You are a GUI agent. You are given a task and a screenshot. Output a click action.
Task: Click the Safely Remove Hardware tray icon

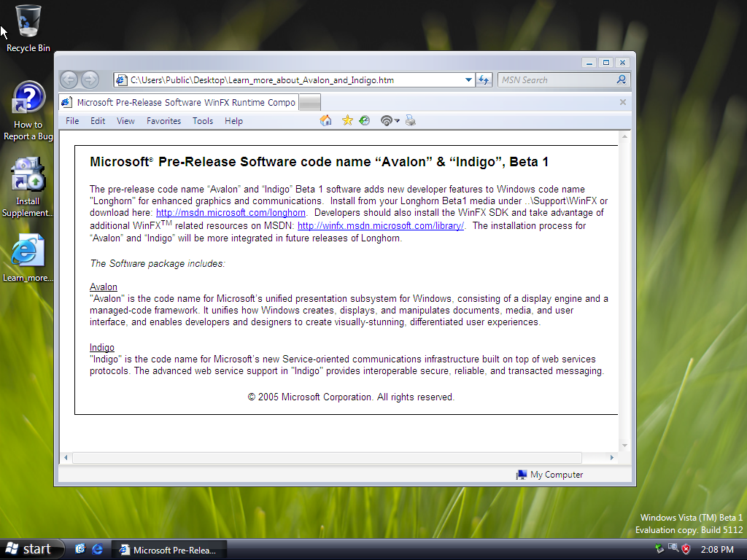659,549
